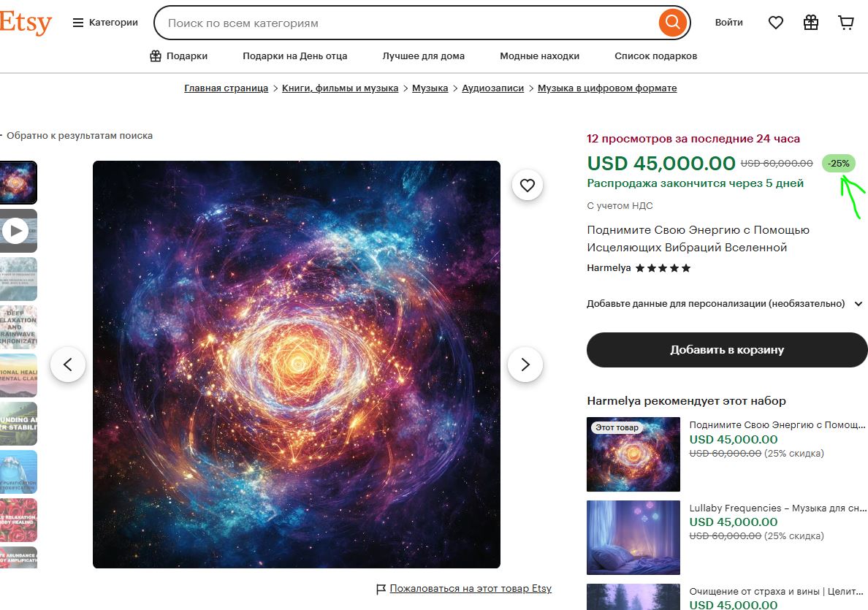
Task: Open the Harmelya shop name link
Action: tap(609, 268)
